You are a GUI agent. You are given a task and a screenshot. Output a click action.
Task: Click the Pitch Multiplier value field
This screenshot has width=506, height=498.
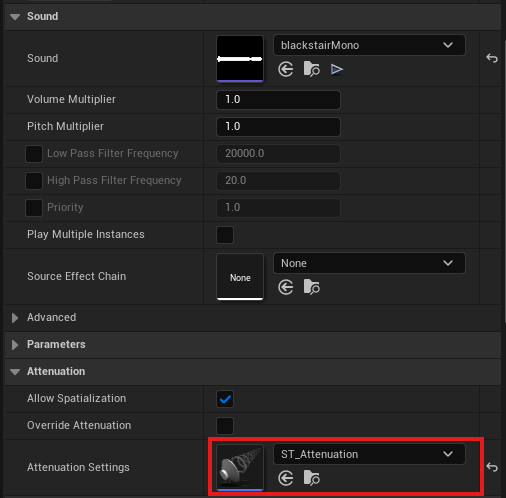278,127
